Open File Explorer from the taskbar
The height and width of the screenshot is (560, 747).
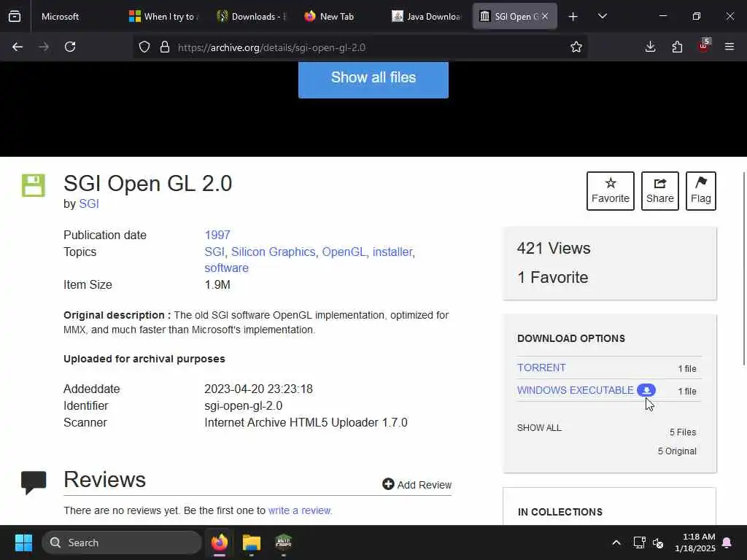pyautogui.click(x=252, y=542)
